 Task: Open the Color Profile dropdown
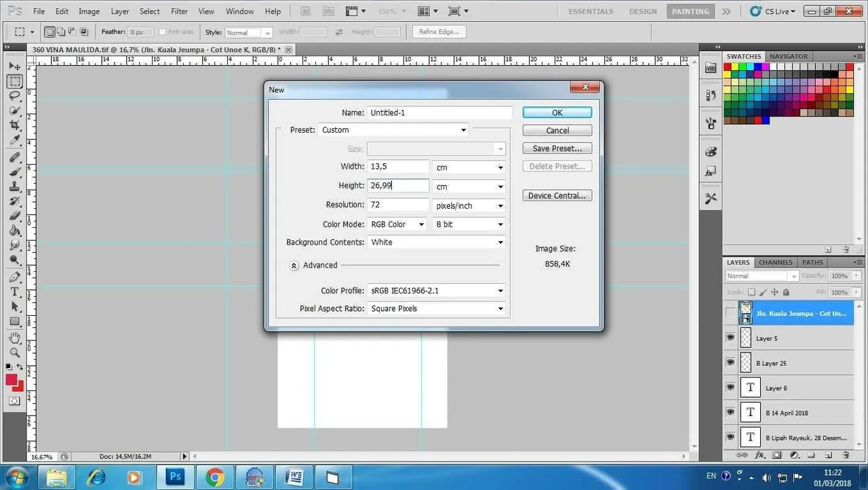(436, 291)
